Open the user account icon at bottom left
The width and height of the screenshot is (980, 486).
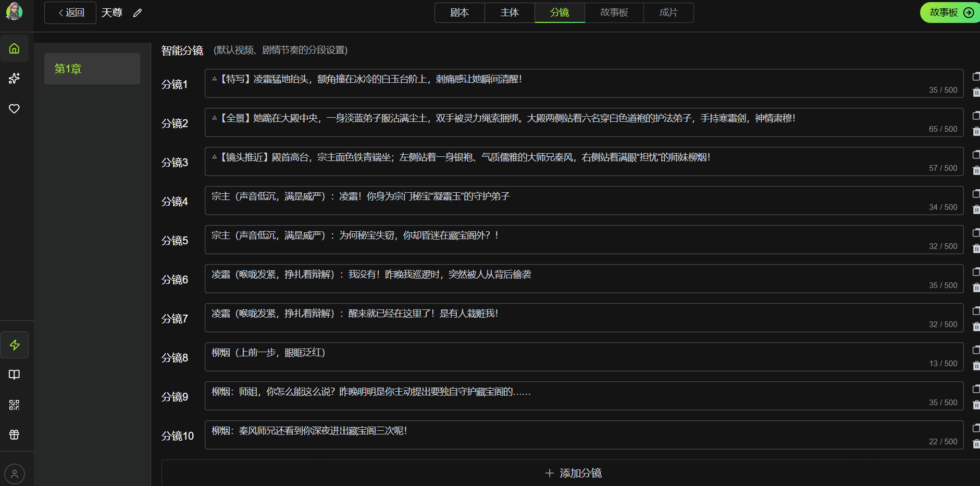coord(14,474)
